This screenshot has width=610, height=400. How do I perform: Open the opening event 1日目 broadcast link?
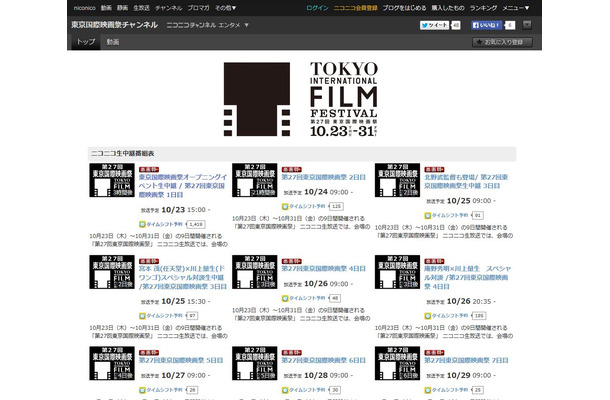pos(183,186)
